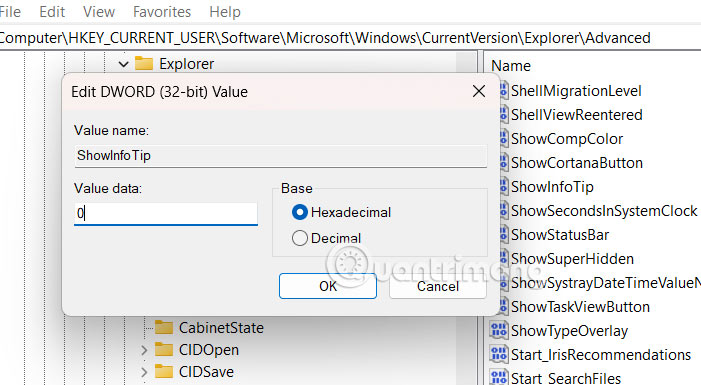Click the tree pane vertical scrollbar
This screenshot has height=385, width=701.
tap(466, 351)
